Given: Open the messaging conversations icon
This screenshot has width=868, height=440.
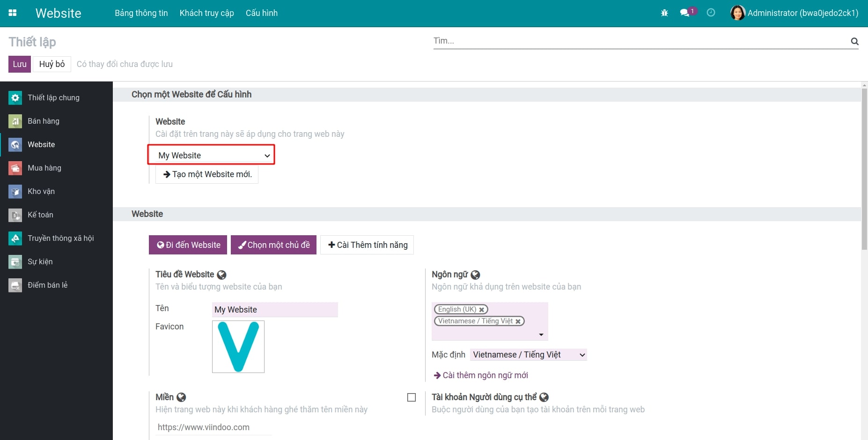Looking at the screenshot, I should click(x=685, y=13).
